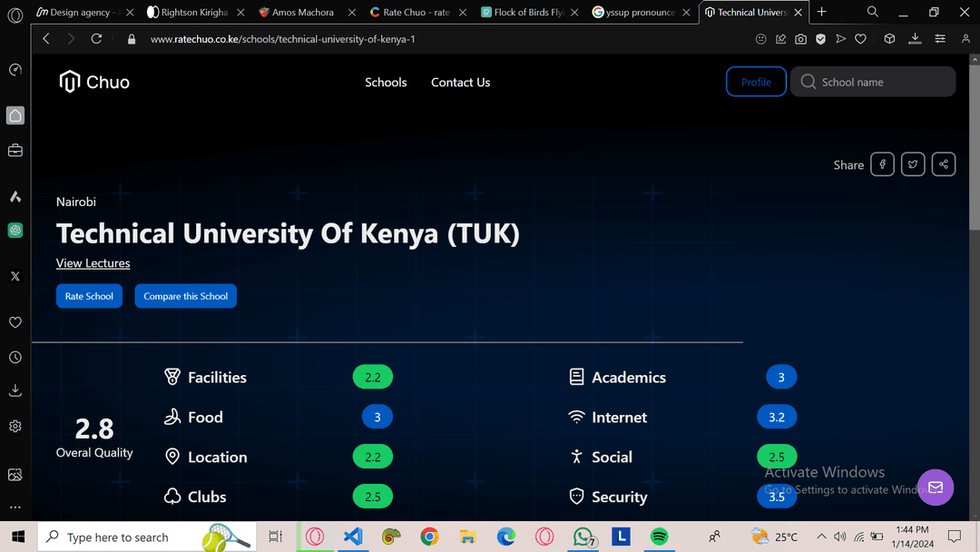Screen dimensions: 980x552
Task: Share the school on Twitter
Action: [913, 164]
